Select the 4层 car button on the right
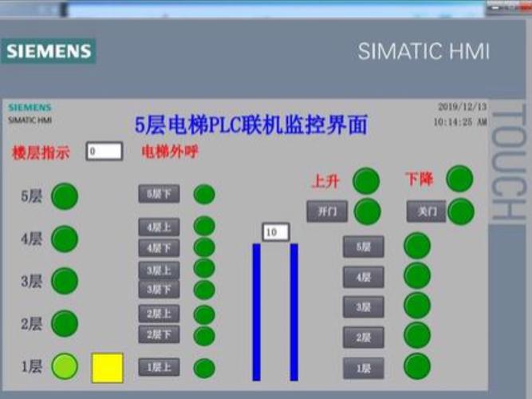532x399 pixels. [363, 277]
